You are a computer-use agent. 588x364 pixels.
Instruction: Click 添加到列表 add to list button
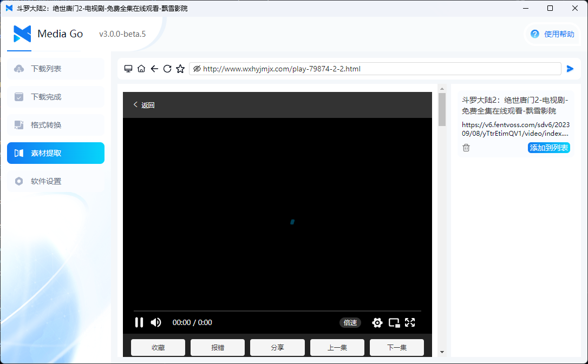[x=549, y=148]
